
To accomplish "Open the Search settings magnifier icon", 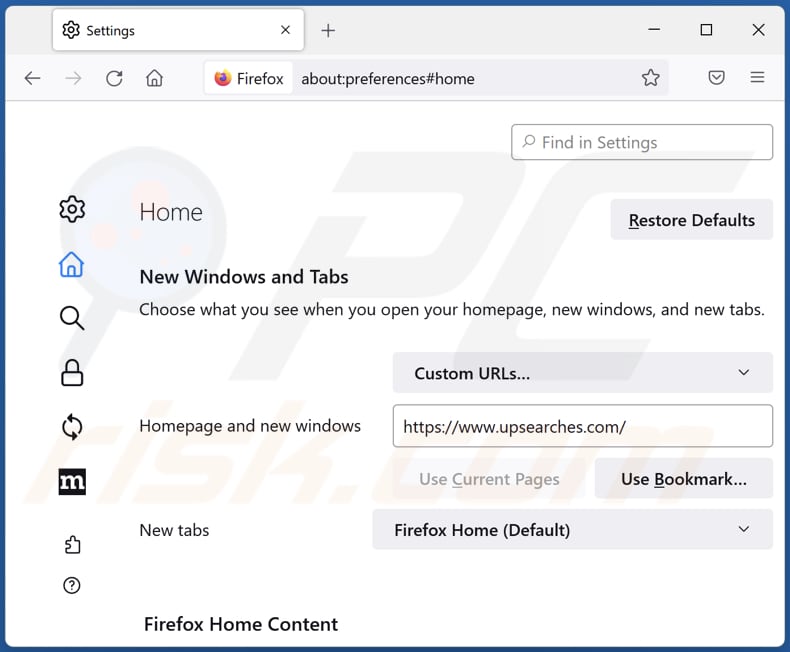I will [x=72, y=318].
